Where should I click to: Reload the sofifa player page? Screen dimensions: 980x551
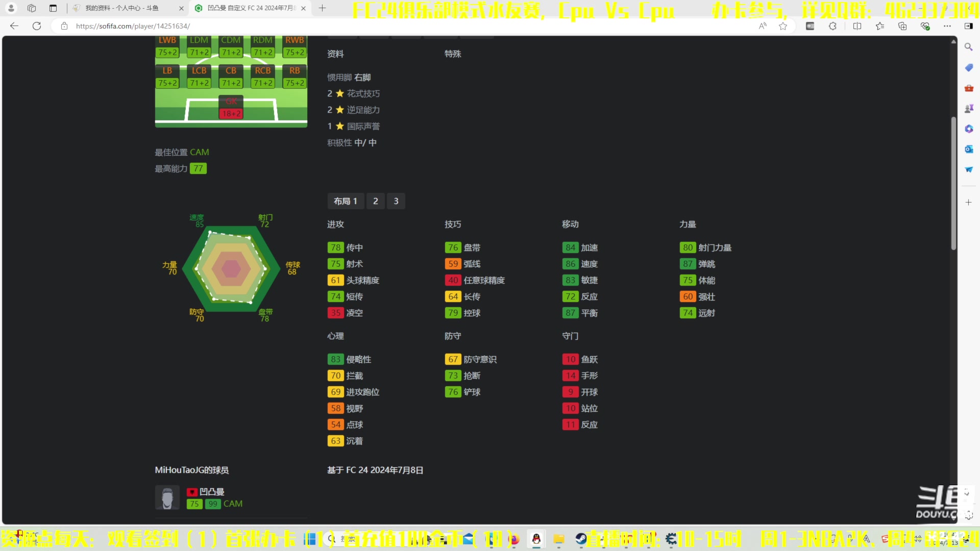(x=37, y=26)
